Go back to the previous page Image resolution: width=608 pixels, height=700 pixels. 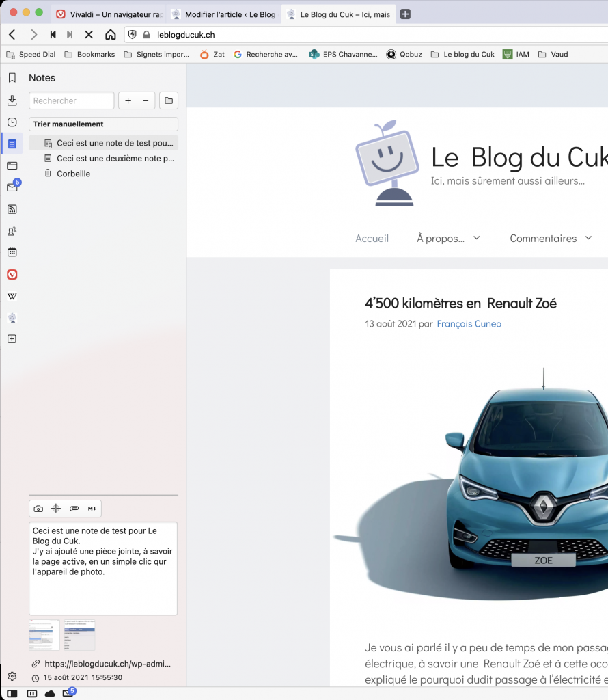point(12,34)
